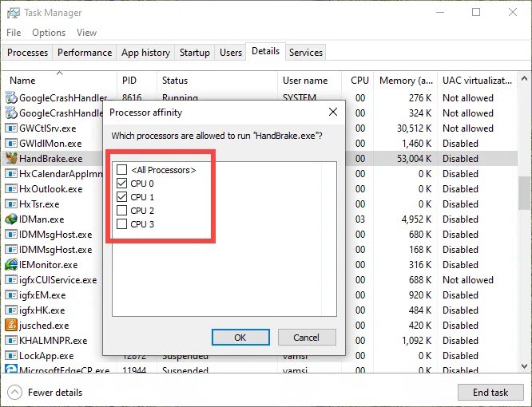Click the Fewer details collapse arrow icon
Viewport: 532px width, 407px height.
tap(14, 393)
